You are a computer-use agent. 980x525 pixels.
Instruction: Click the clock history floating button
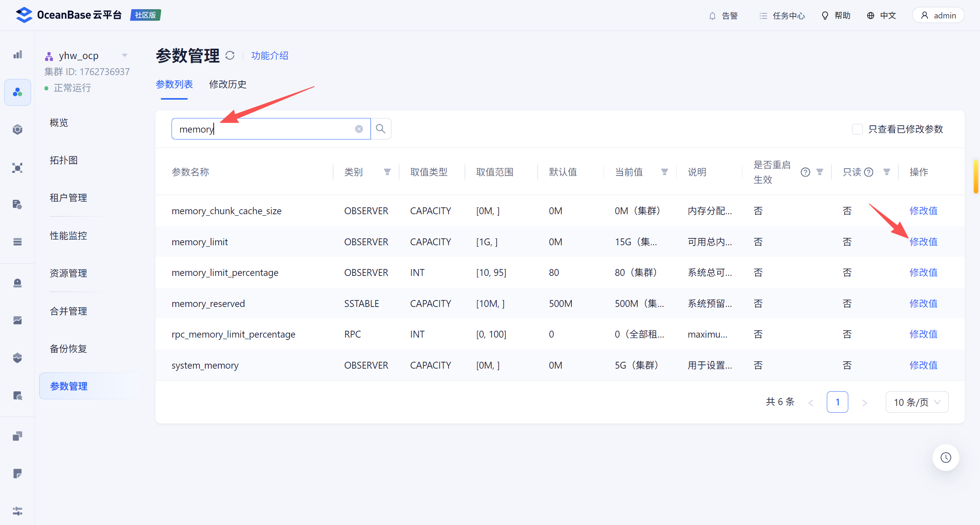pyautogui.click(x=946, y=457)
